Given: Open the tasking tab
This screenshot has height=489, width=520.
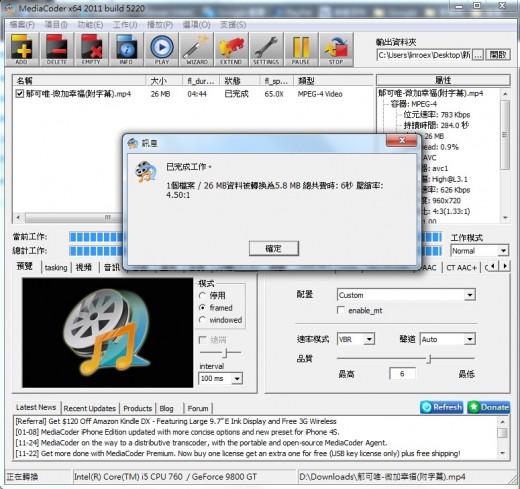Looking at the screenshot, I should coord(56,267).
